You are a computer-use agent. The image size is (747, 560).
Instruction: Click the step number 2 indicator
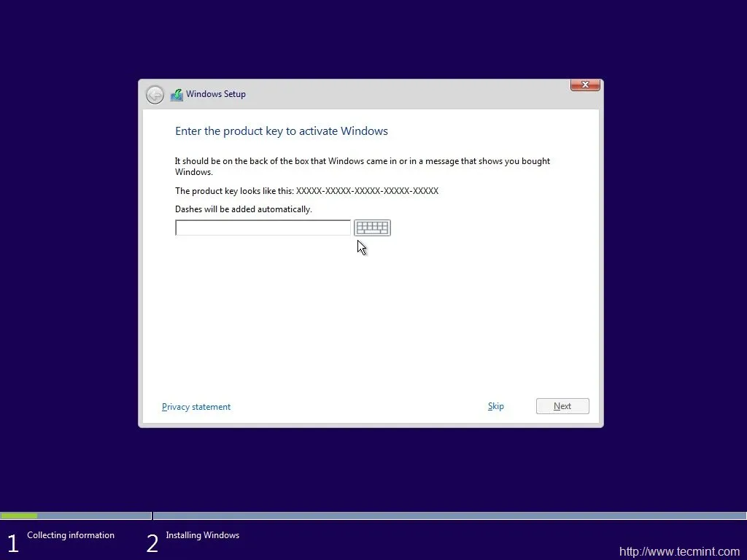[152, 541]
